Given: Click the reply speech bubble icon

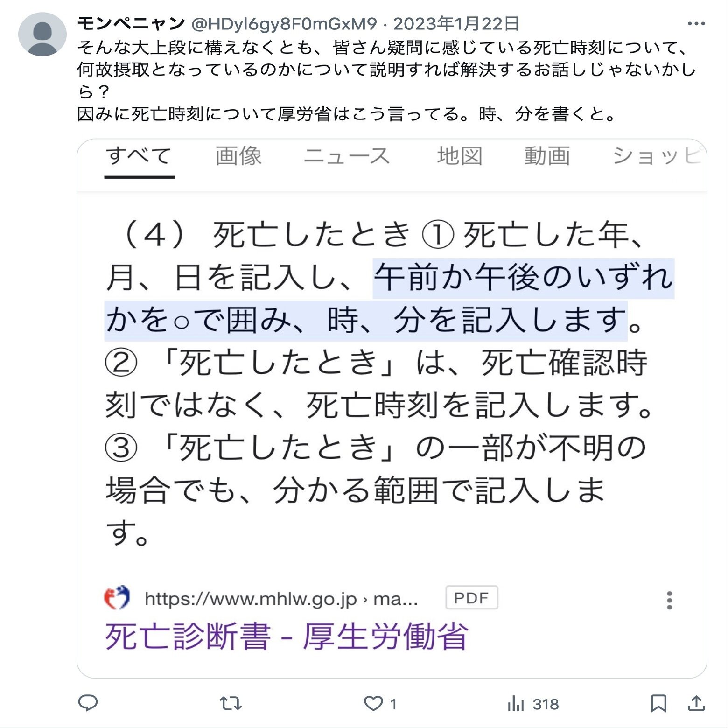Looking at the screenshot, I should (88, 703).
